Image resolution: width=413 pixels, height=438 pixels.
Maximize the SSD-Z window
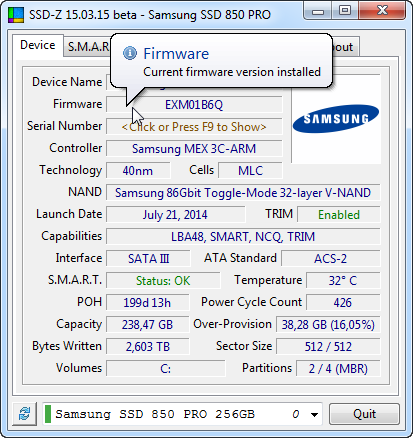click(345, 11)
